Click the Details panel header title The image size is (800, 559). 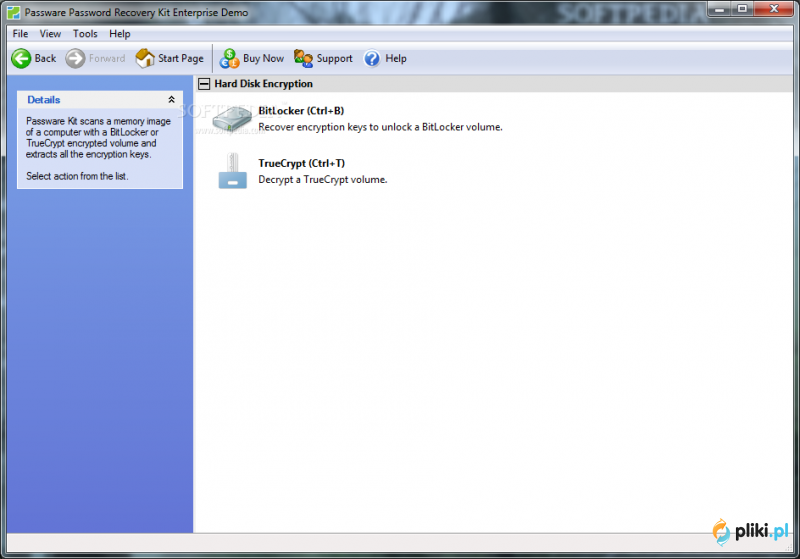tap(44, 100)
